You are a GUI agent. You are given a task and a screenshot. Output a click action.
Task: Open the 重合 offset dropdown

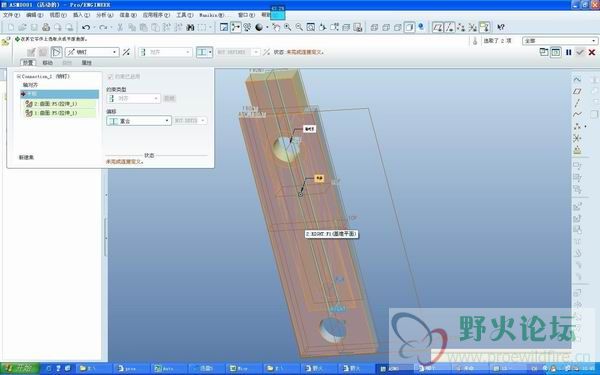click(139, 121)
